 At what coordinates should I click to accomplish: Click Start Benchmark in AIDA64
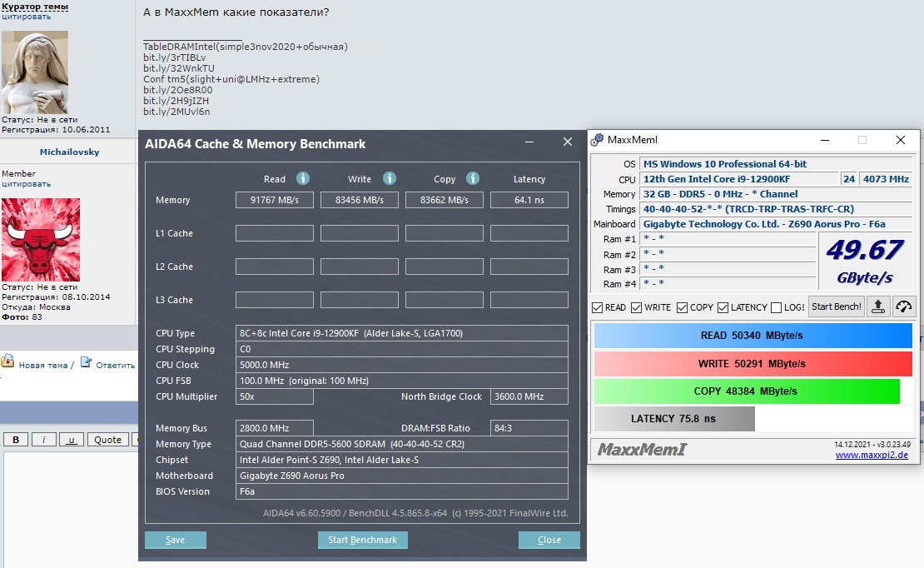coord(362,540)
